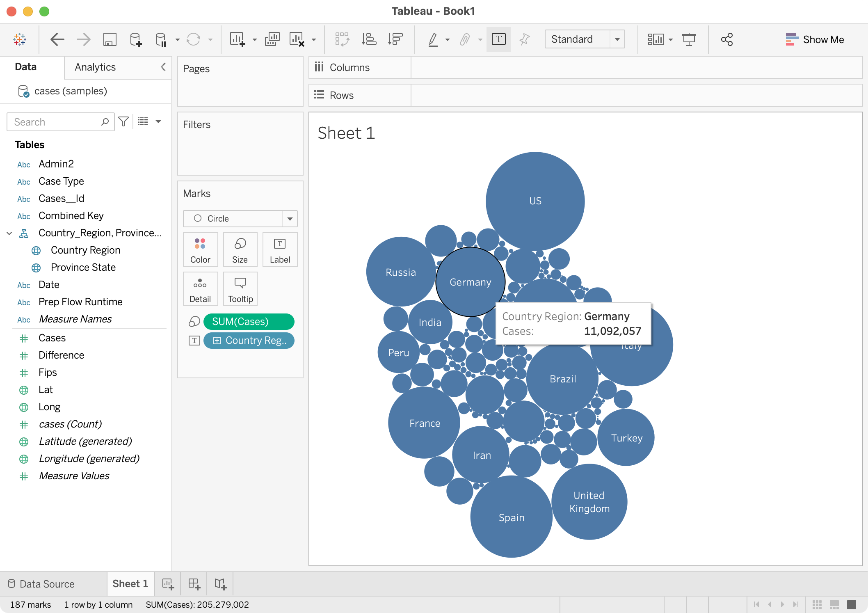This screenshot has height=613, width=868.
Task: Toggle the Show Me panel
Action: pos(815,39)
